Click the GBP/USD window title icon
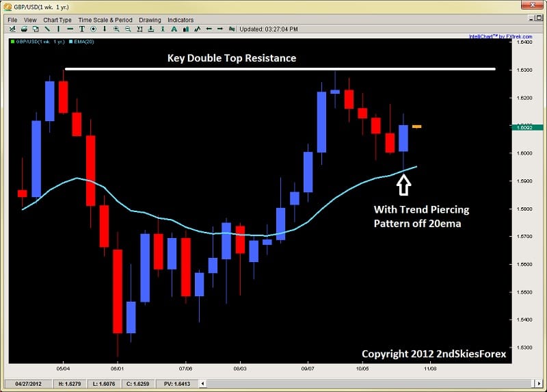The width and height of the screenshot is (547, 392). click(8, 7)
